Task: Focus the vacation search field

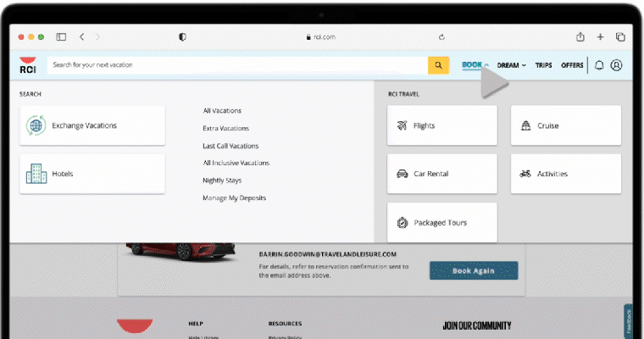Action: click(x=238, y=65)
